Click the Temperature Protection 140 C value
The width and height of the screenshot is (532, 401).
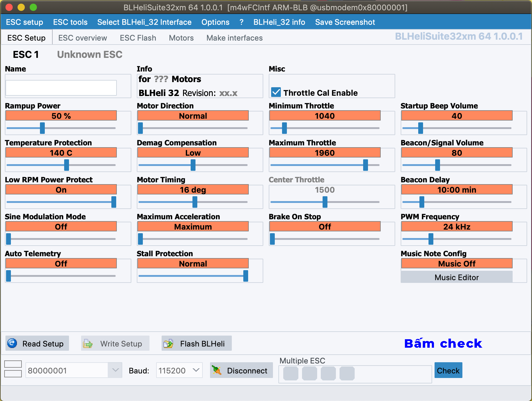(x=61, y=153)
